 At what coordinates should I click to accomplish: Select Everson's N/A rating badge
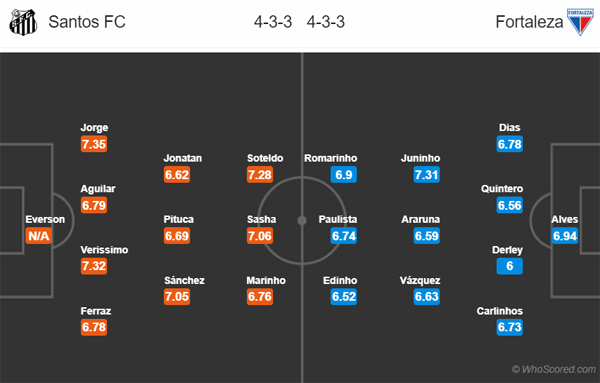point(38,236)
